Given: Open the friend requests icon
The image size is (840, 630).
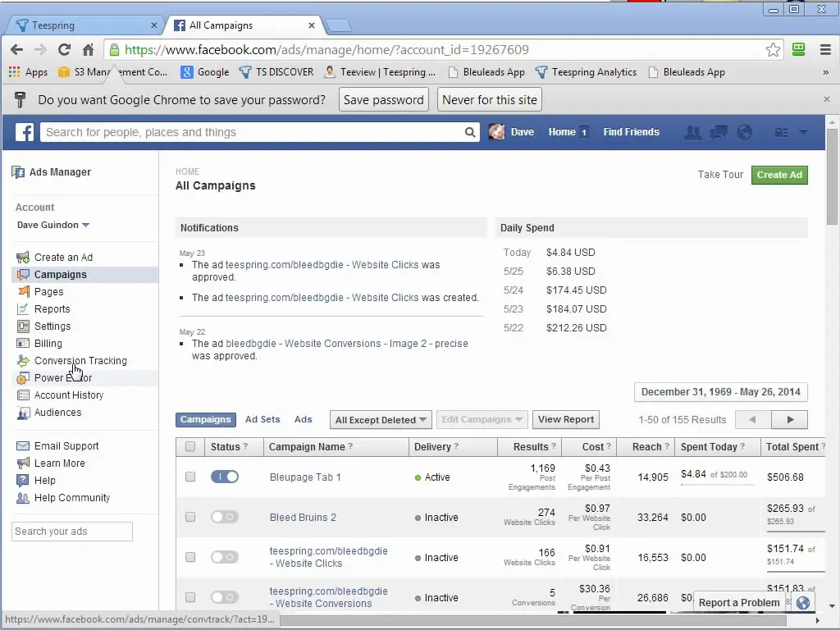Looking at the screenshot, I should click(x=692, y=132).
